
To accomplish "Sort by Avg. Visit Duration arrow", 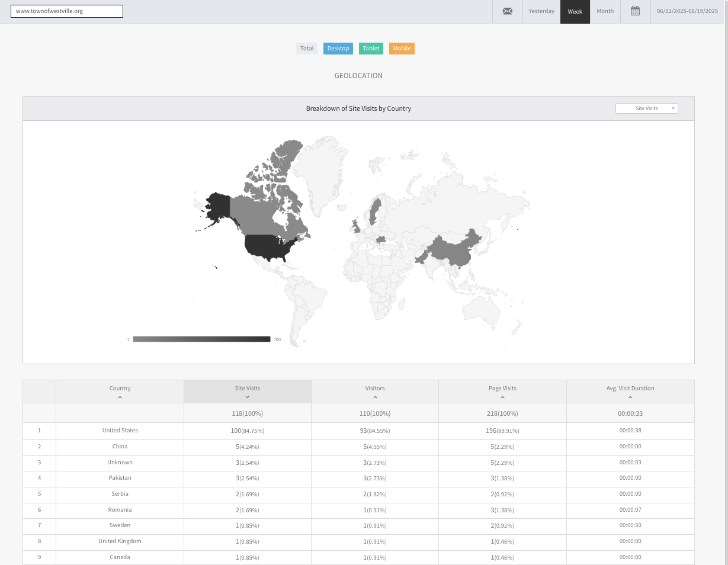I will (x=630, y=397).
